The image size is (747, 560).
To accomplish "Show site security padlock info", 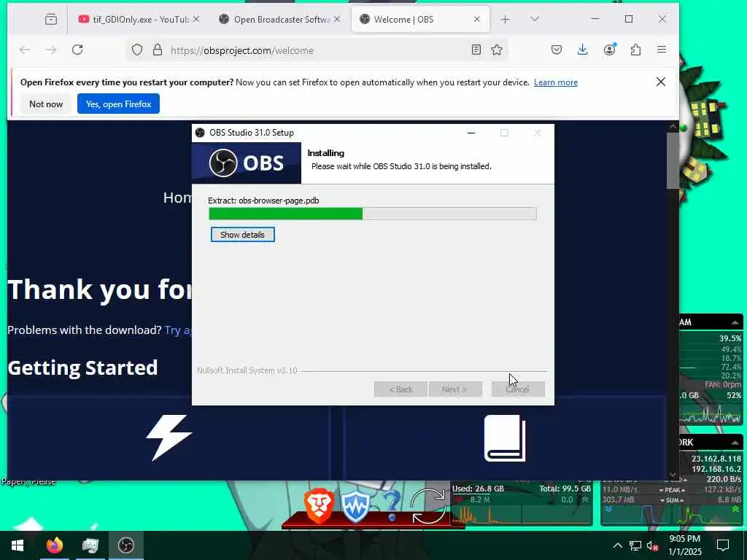I will click(x=158, y=50).
